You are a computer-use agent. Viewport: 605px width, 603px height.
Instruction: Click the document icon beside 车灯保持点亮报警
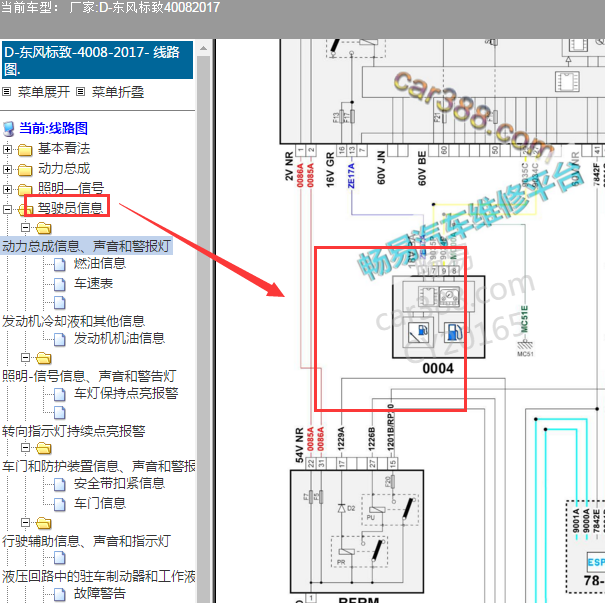click(x=59, y=395)
